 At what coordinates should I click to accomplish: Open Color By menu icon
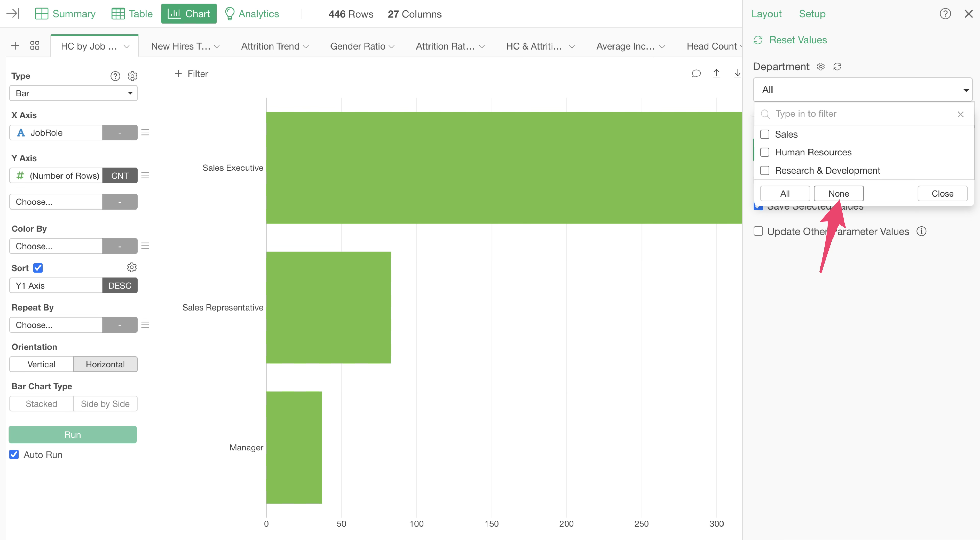(x=145, y=246)
